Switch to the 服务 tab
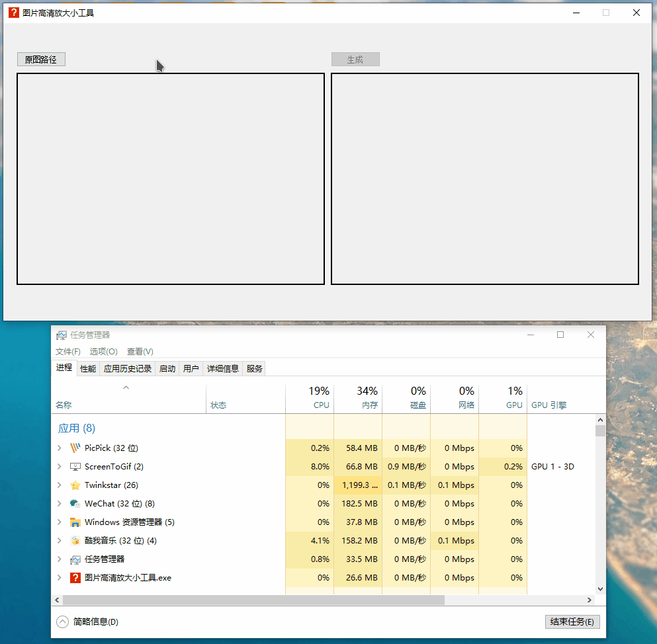 click(x=254, y=369)
